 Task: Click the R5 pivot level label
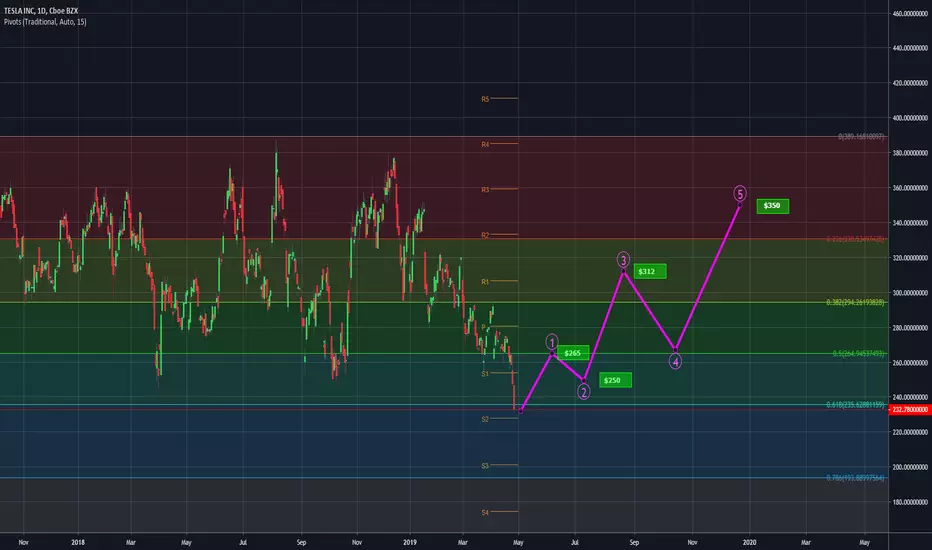coord(485,99)
